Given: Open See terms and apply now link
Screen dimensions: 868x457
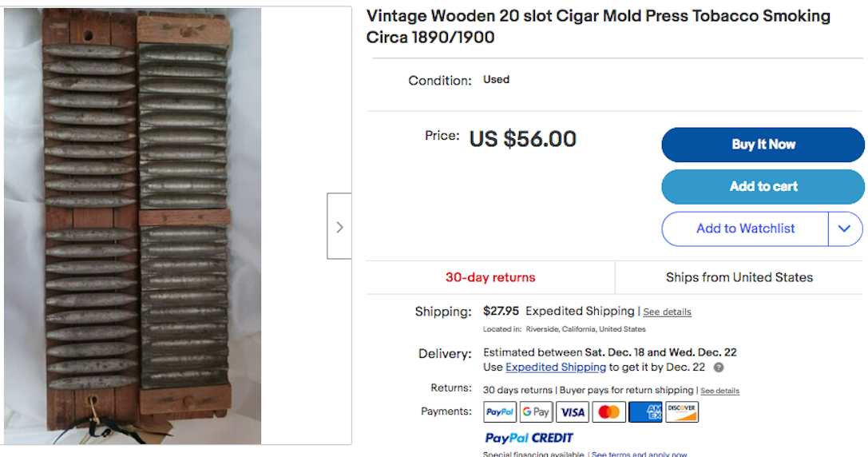Looking at the screenshot, I should pyautogui.click(x=639, y=454).
